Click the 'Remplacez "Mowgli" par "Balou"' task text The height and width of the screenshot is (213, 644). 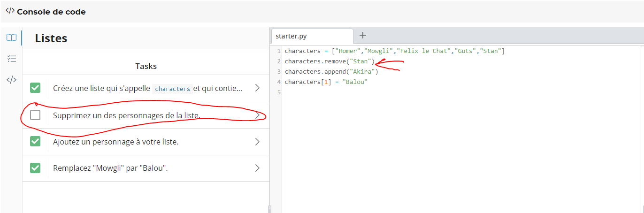[110, 168]
